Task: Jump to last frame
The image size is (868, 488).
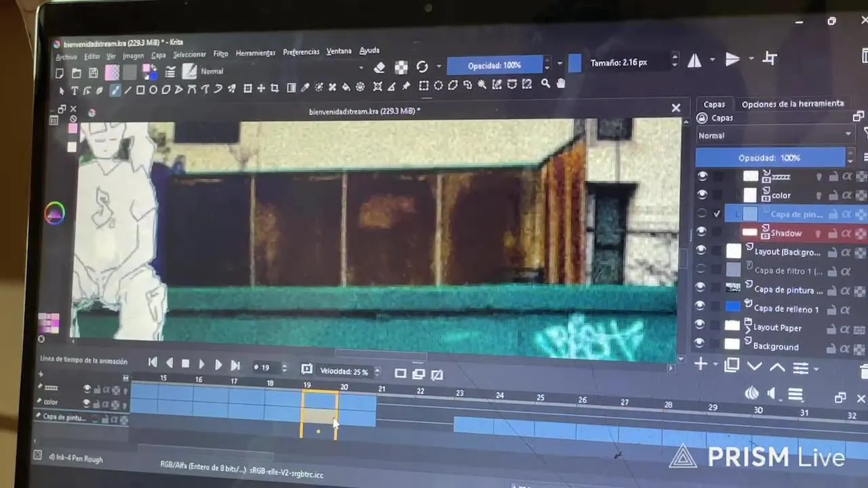Action: 235,365
